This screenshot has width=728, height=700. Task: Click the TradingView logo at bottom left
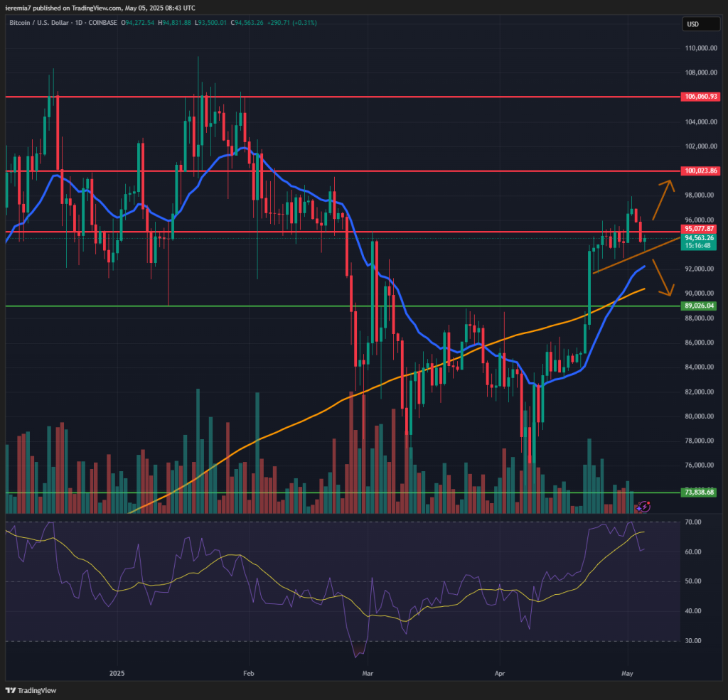click(31, 690)
